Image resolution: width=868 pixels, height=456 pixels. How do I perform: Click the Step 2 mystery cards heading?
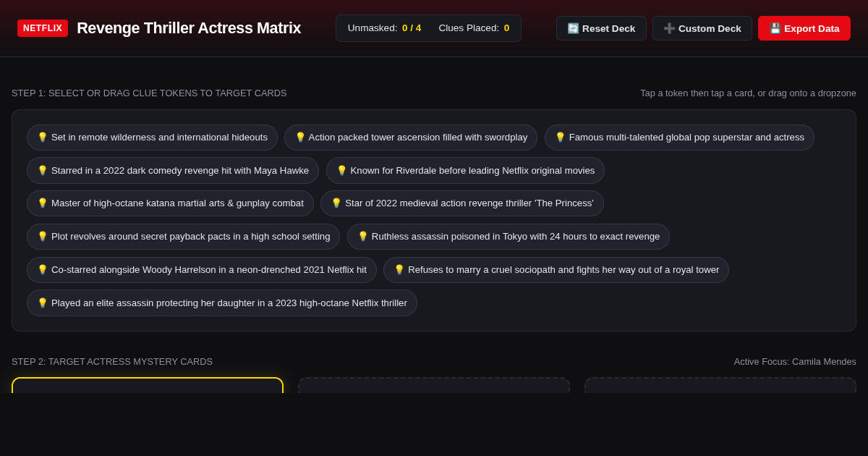[112, 362]
